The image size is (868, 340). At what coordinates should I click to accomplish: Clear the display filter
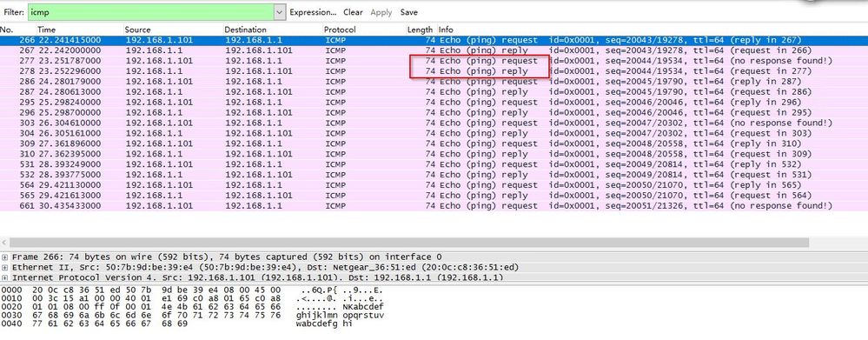coord(353,12)
